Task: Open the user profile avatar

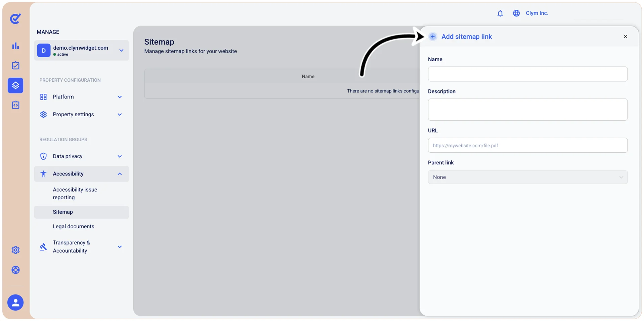Action: 15,303
